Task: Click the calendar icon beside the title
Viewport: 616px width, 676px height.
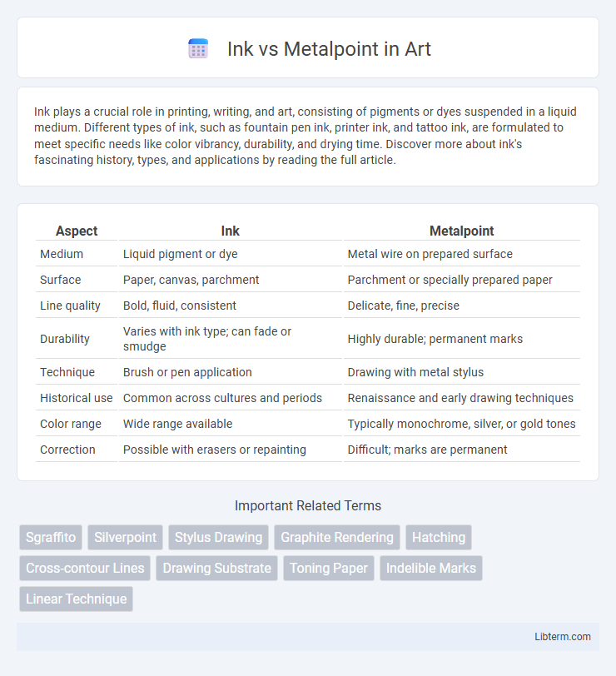Action: 198,49
